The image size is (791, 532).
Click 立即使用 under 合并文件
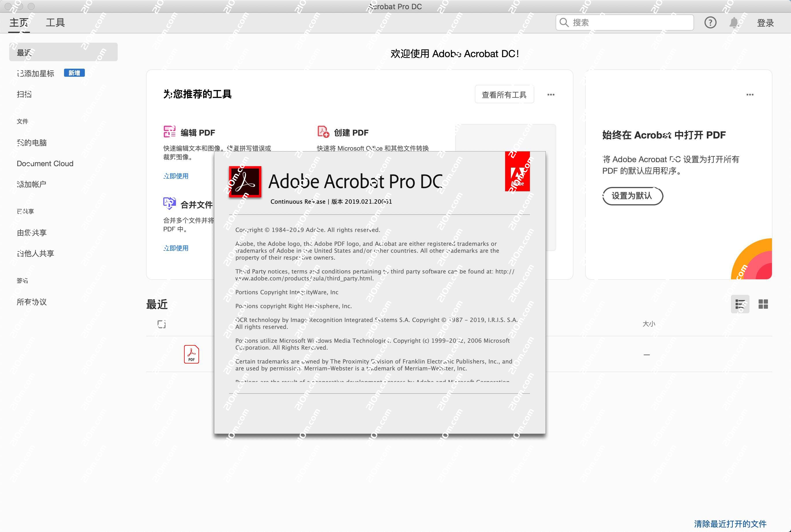click(176, 248)
